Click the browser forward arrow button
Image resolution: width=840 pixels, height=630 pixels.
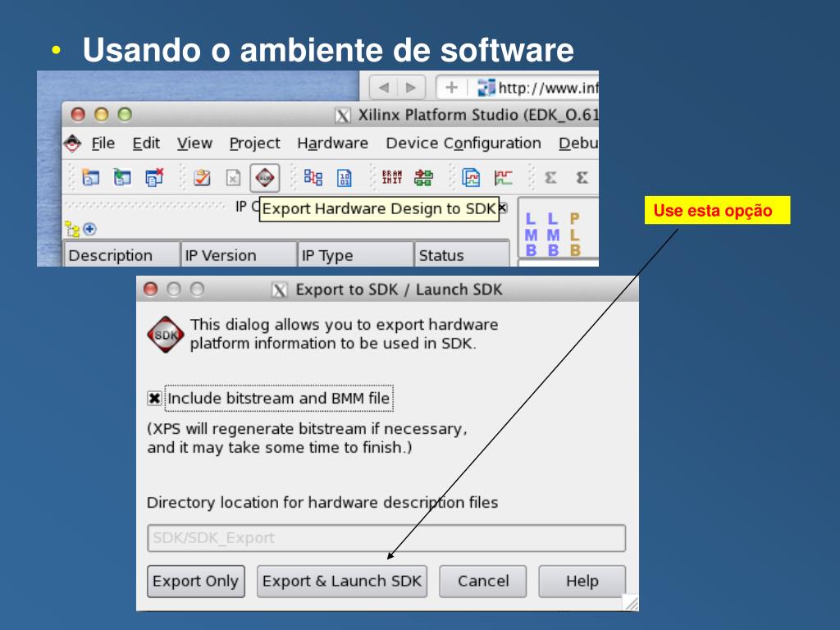(x=411, y=87)
